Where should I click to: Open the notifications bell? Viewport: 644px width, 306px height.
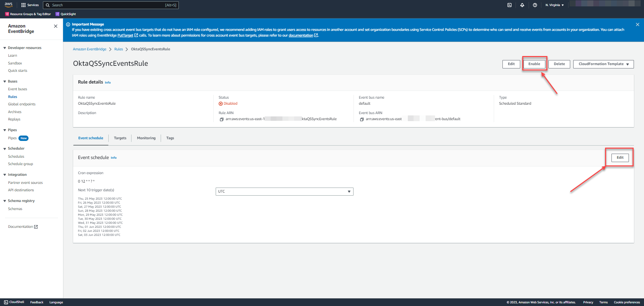pos(522,5)
